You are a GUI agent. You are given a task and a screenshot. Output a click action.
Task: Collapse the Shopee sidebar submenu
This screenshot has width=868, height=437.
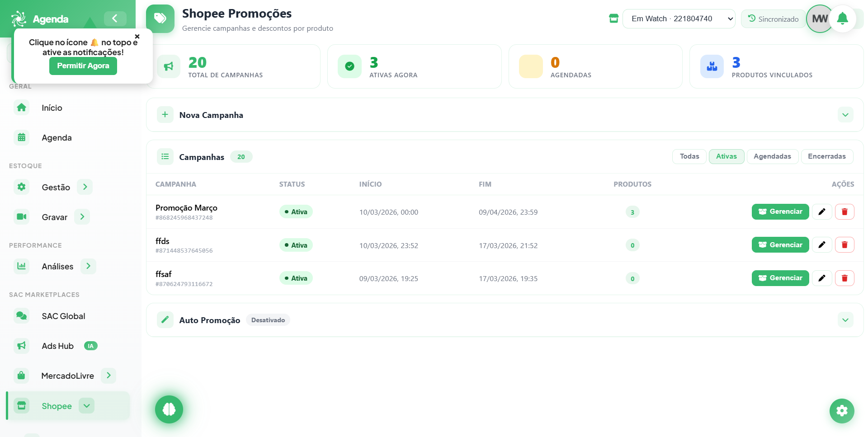pos(86,406)
